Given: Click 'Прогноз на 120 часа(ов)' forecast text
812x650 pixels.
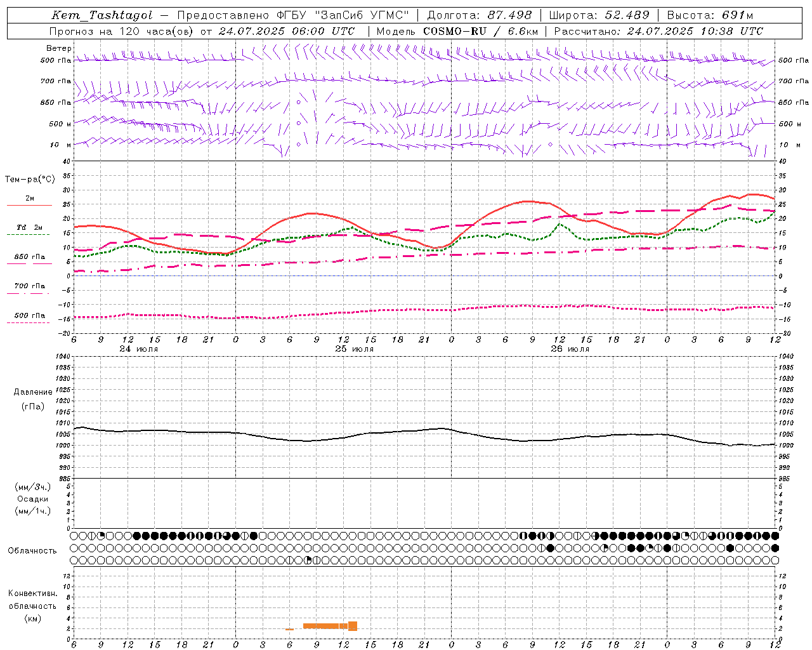Looking at the screenshot, I should point(122,31).
